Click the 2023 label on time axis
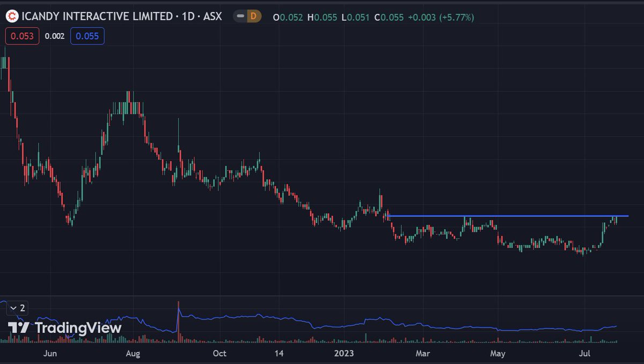This screenshot has height=364, width=644. point(344,353)
